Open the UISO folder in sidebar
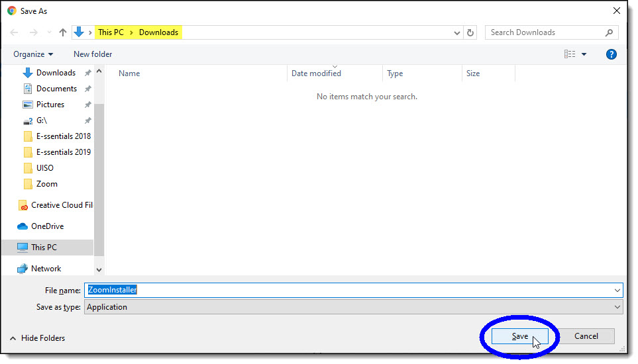The image size is (638, 364). point(38,168)
